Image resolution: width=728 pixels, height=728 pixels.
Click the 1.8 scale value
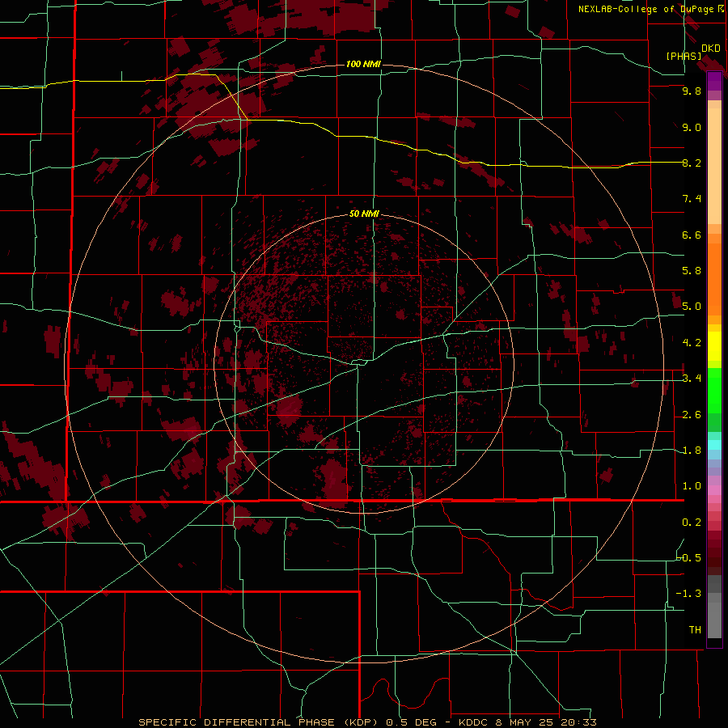click(x=692, y=451)
